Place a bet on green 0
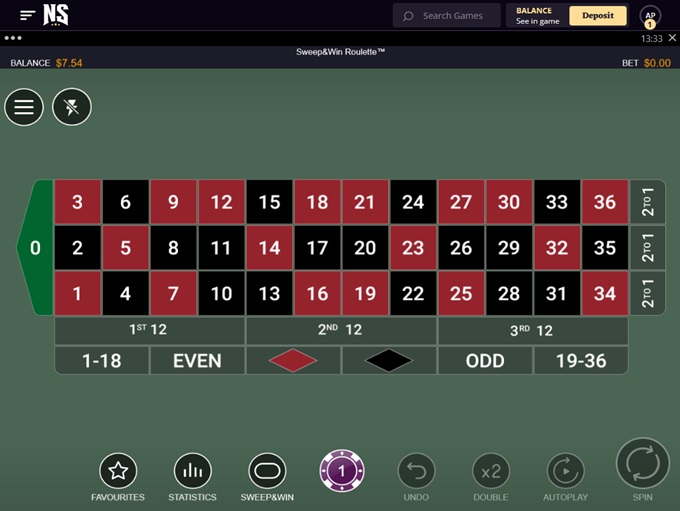Viewport: 680px width, 511px height. 35,248
